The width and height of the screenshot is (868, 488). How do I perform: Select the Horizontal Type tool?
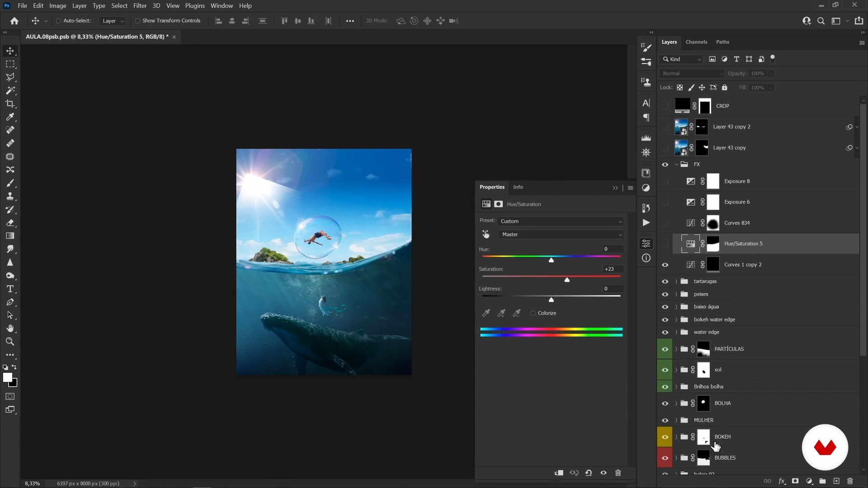coord(10,289)
